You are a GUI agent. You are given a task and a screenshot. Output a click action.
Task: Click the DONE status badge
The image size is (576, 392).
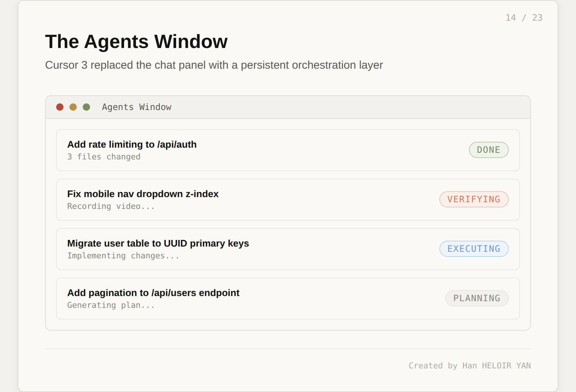488,150
